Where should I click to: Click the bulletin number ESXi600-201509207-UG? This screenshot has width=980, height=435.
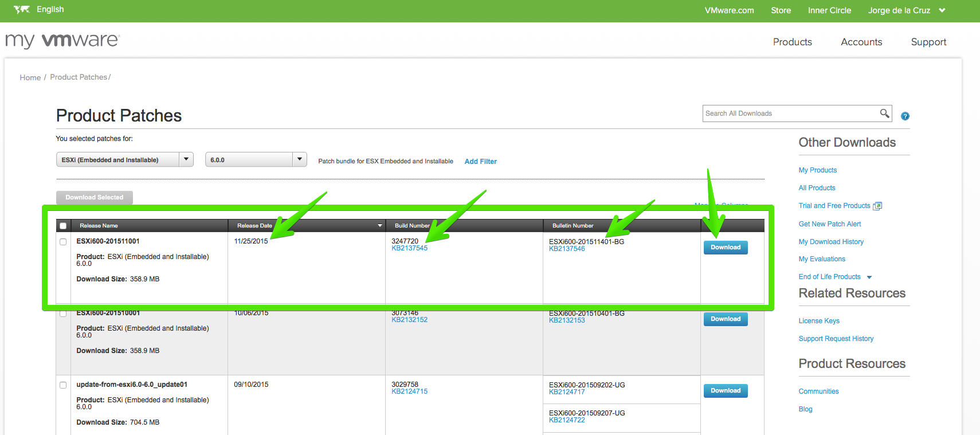tap(587, 413)
